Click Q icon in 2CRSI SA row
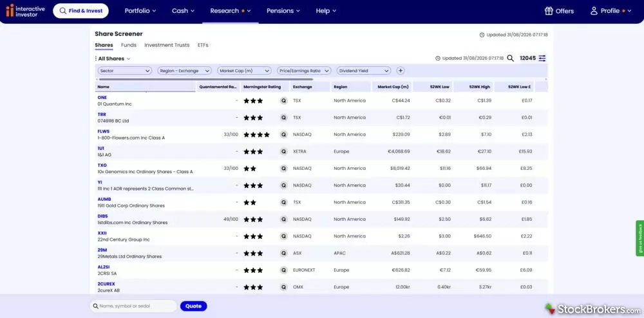 click(284, 270)
